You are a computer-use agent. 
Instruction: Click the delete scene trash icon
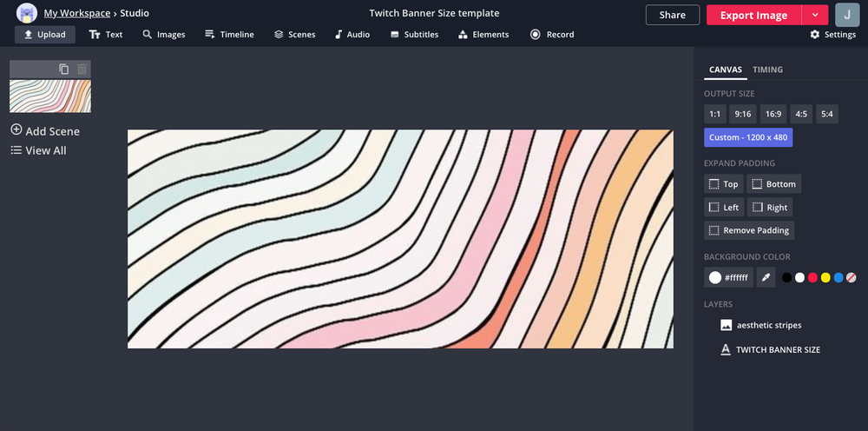pyautogui.click(x=82, y=70)
